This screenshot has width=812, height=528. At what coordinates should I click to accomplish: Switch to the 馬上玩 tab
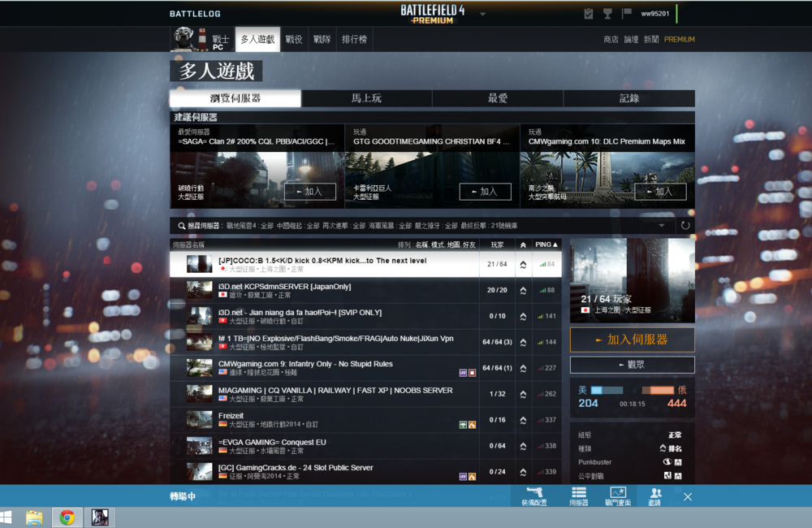click(367, 98)
